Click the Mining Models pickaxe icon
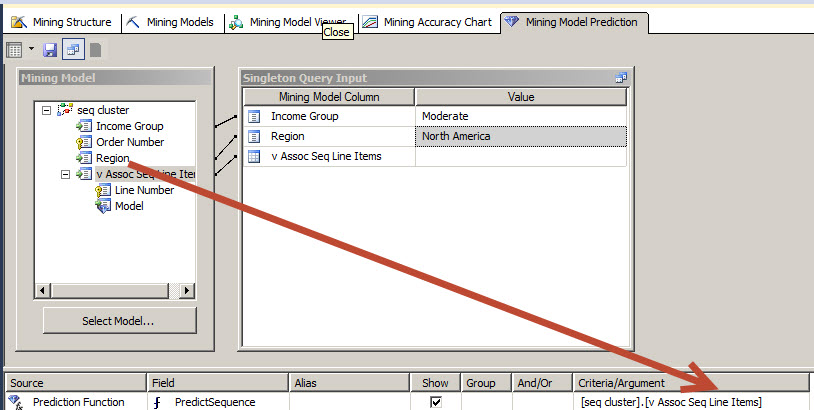Screen dimensions: 814x410 [x=133, y=22]
